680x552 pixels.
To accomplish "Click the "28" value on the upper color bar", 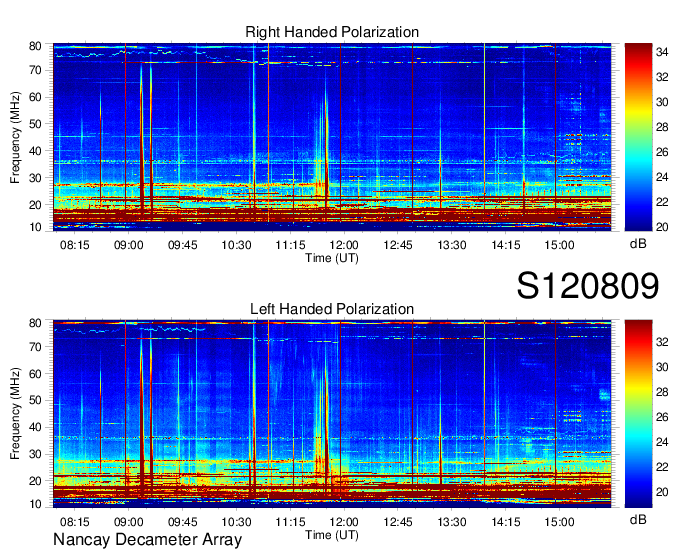I will pos(662,127).
